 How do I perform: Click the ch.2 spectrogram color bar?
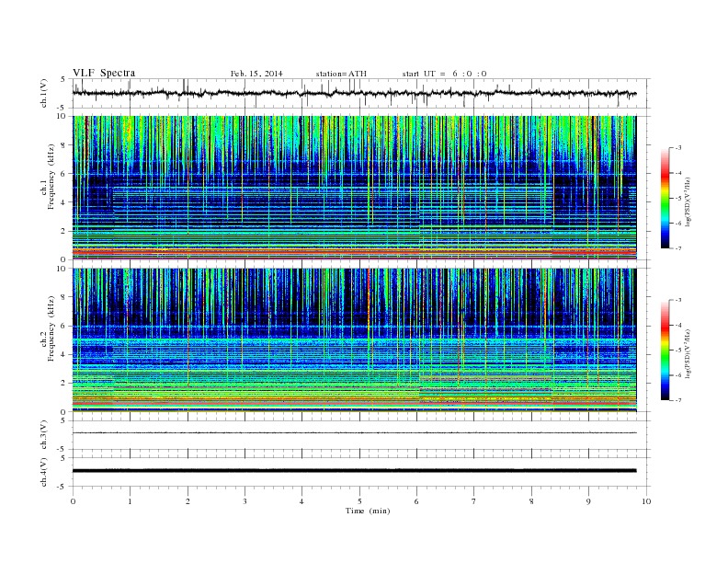(665, 350)
